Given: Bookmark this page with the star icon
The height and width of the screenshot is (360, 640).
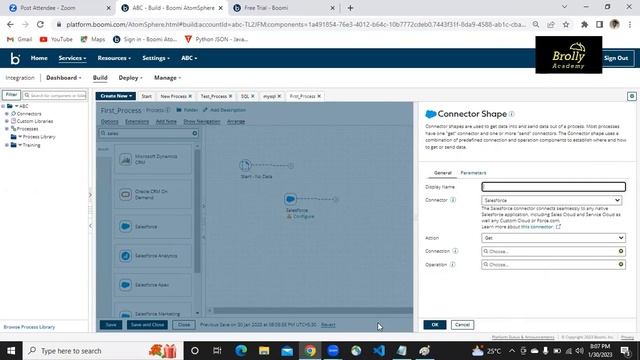Looking at the screenshot, I should click(566, 24).
